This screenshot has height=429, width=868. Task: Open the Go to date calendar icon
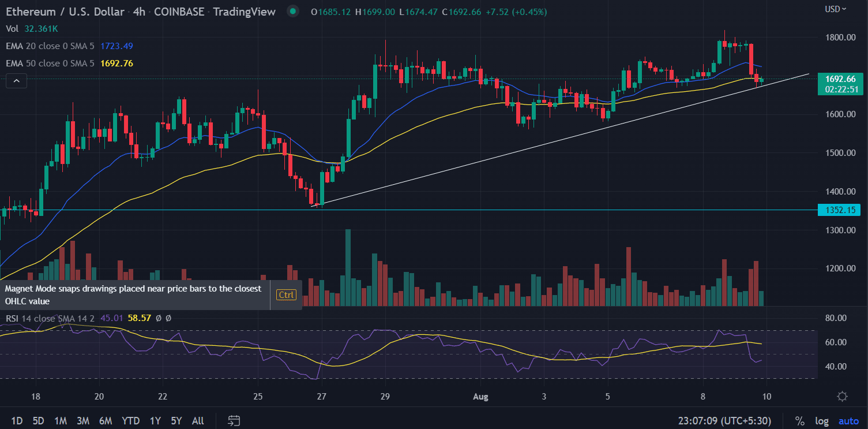coord(234,420)
